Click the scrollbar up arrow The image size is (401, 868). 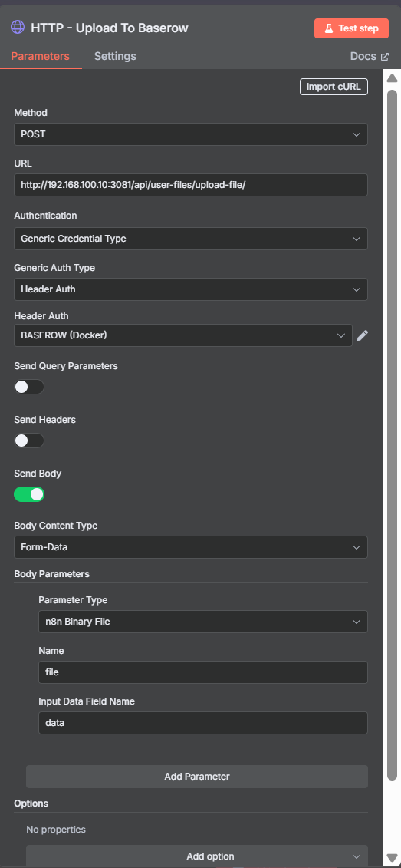pos(392,78)
